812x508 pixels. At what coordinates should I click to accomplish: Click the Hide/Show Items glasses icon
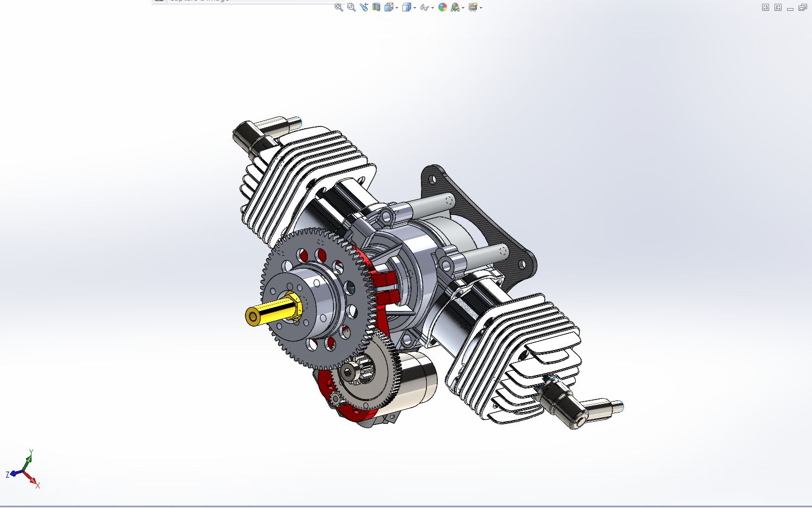coord(425,8)
